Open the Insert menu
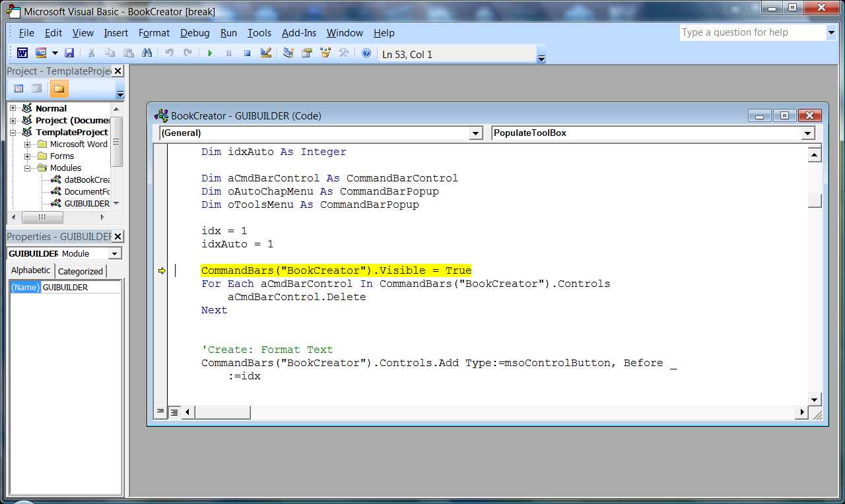Viewport: 845px width, 504px height. [116, 32]
